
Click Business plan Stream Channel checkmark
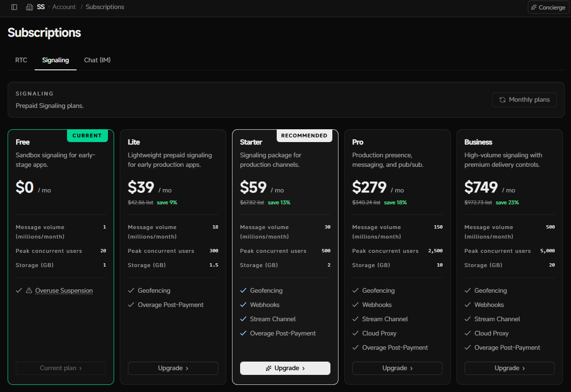point(467,319)
